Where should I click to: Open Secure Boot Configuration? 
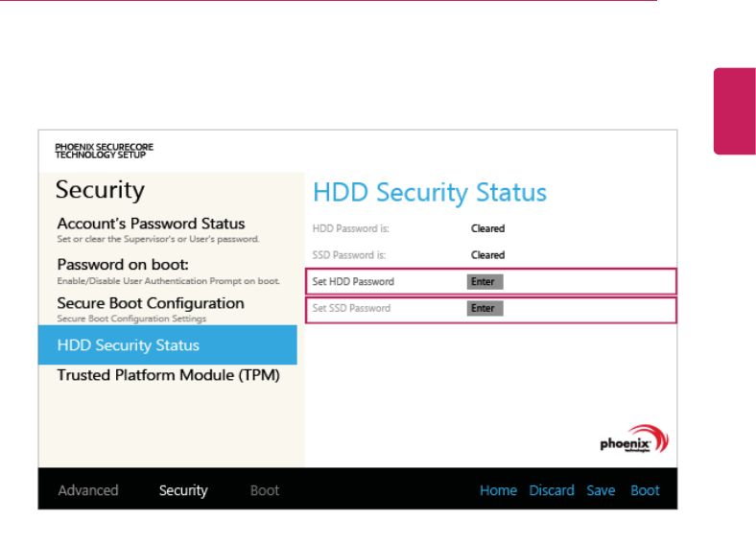151,303
